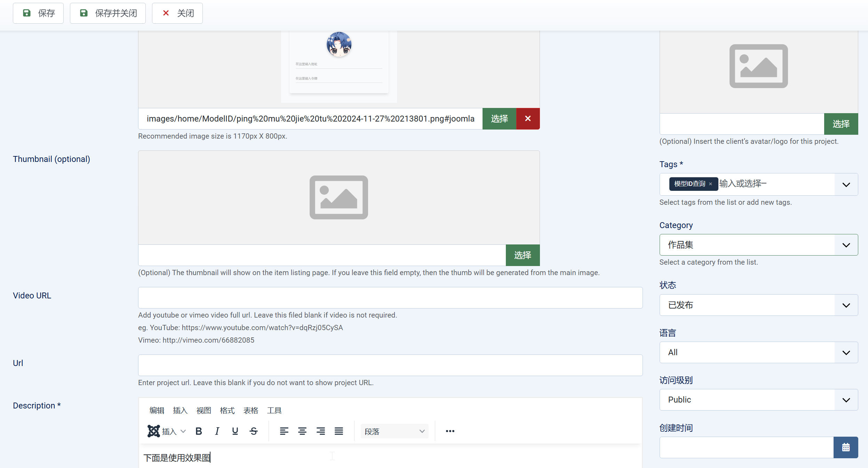This screenshot has height=468, width=868.
Task: Open the 格式 menu in editor
Action: tap(227, 411)
